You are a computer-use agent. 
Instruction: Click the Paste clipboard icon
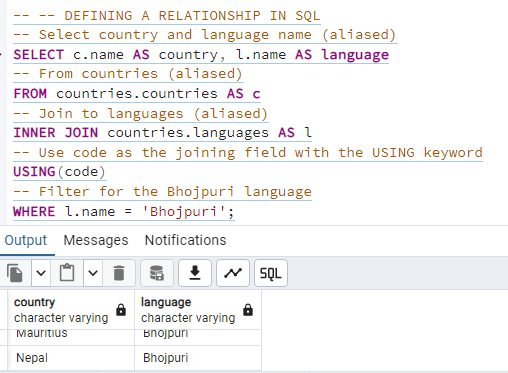(x=67, y=273)
